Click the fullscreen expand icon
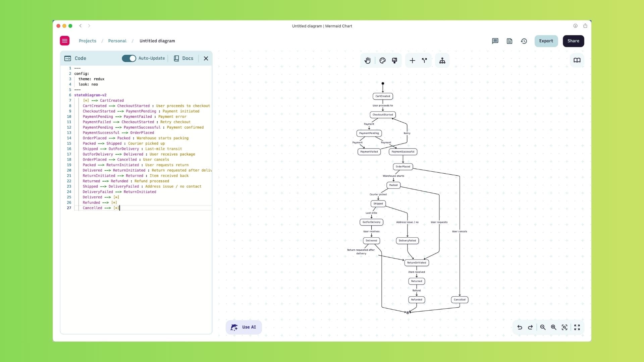 pyautogui.click(x=577, y=327)
